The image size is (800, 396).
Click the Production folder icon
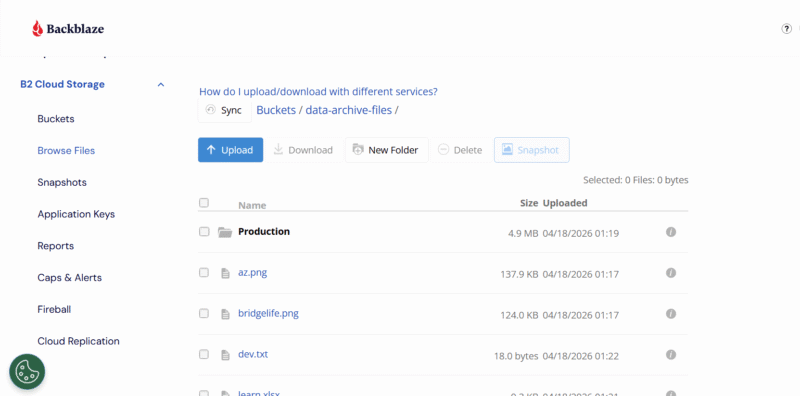[224, 232]
